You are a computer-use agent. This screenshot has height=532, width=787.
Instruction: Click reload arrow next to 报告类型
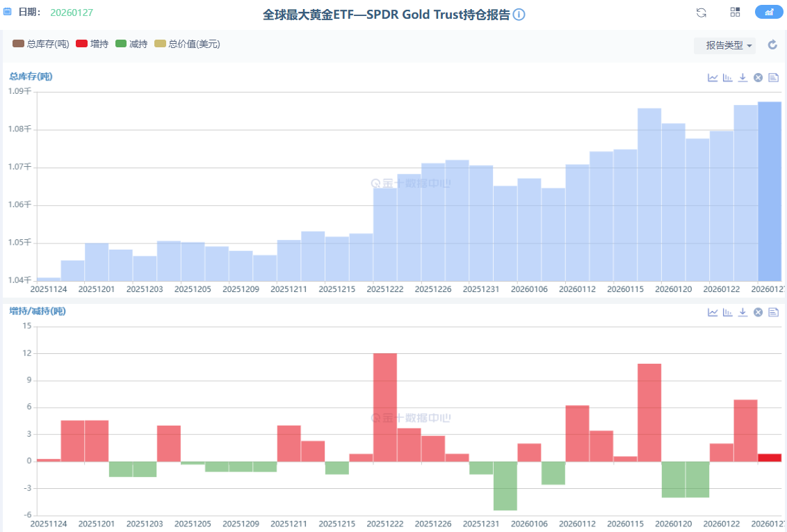(772, 45)
